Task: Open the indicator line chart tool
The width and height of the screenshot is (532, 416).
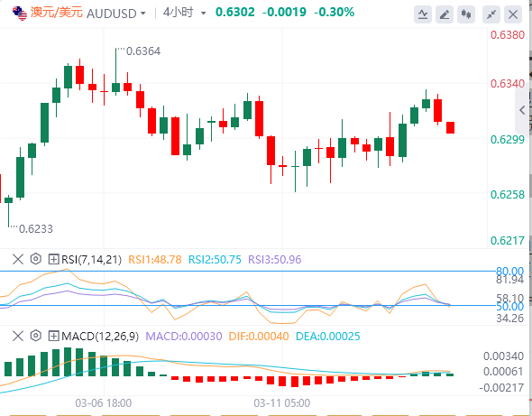Action: 422,14
